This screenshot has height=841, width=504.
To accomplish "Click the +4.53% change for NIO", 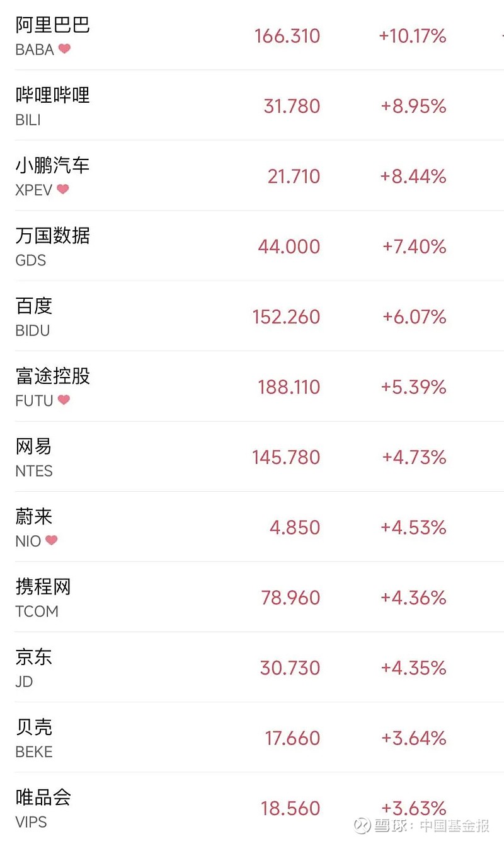I will (413, 527).
